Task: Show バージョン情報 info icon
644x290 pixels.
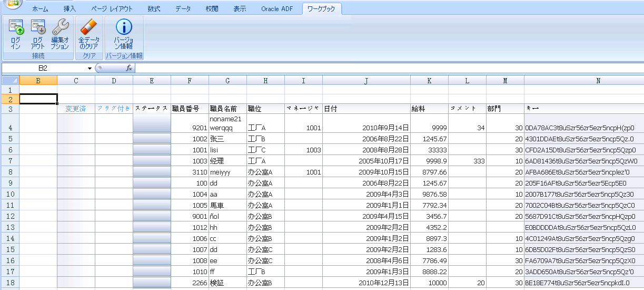Action: coord(124,34)
